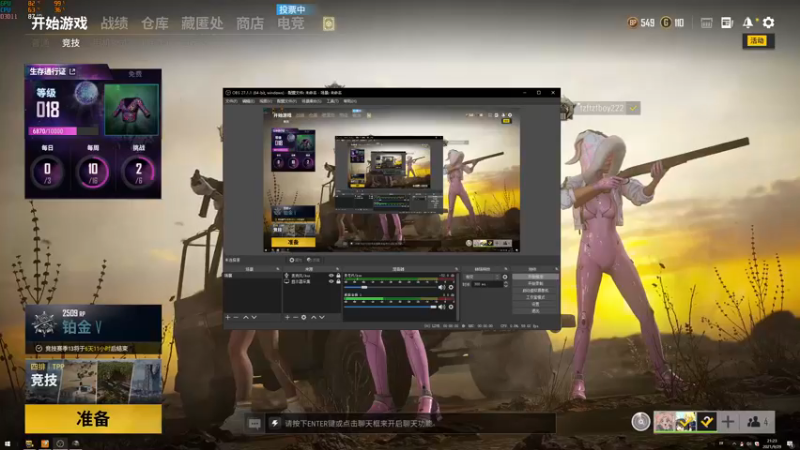Select the 战绩 tab
The width and height of the screenshot is (800, 450).
[x=114, y=23]
